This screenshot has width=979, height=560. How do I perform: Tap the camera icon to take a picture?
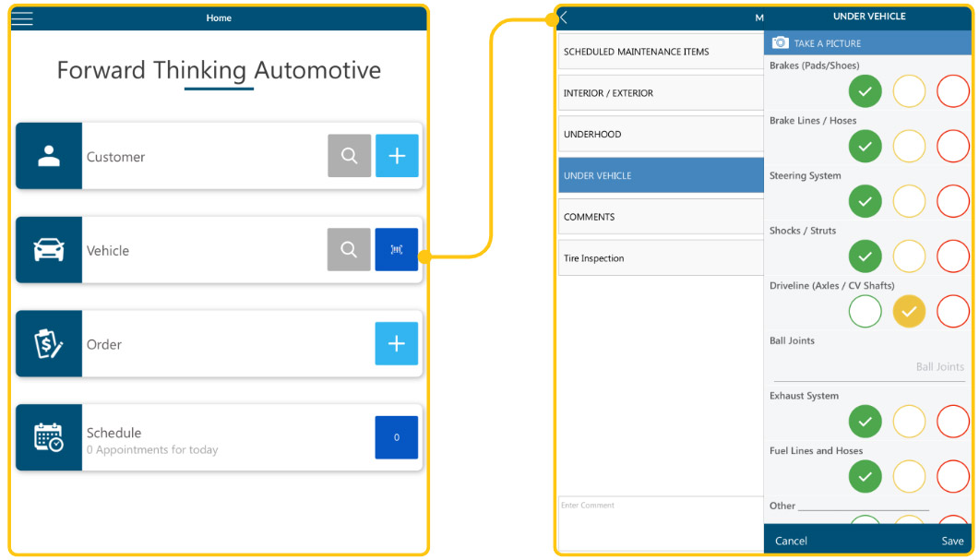click(782, 42)
